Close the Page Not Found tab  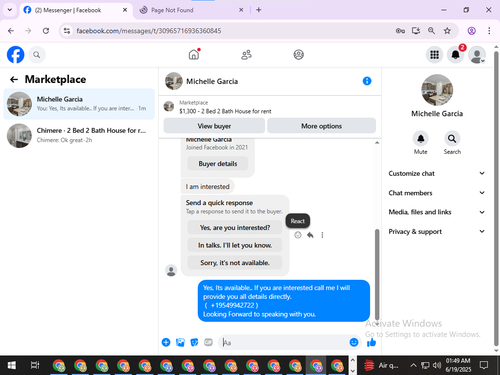241,10
